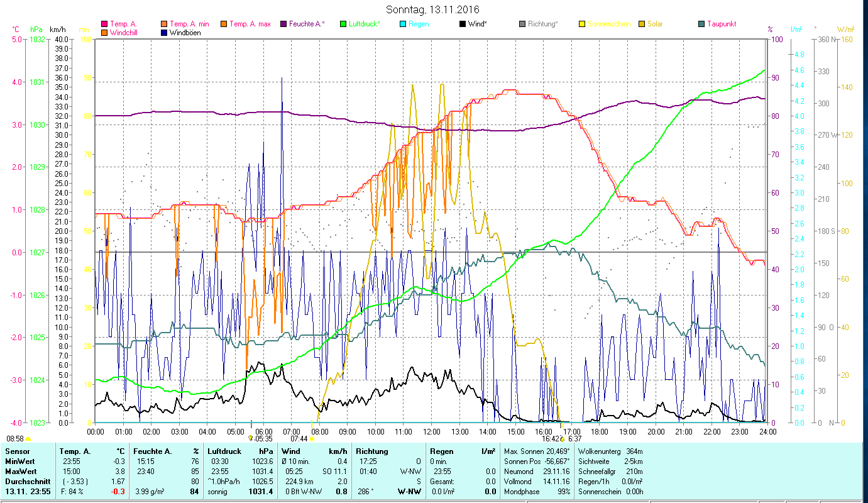Click the sunset marker icon beside 16:42
The width and height of the screenshot is (868, 503).
coord(563,438)
